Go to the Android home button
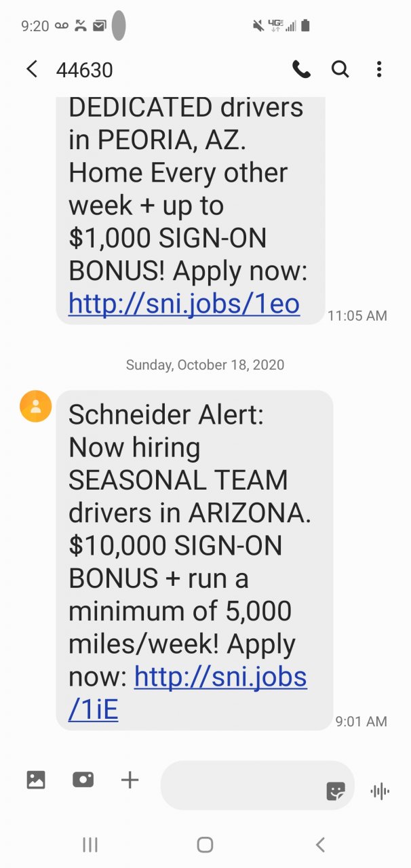The height and width of the screenshot is (868, 411). click(x=205, y=844)
